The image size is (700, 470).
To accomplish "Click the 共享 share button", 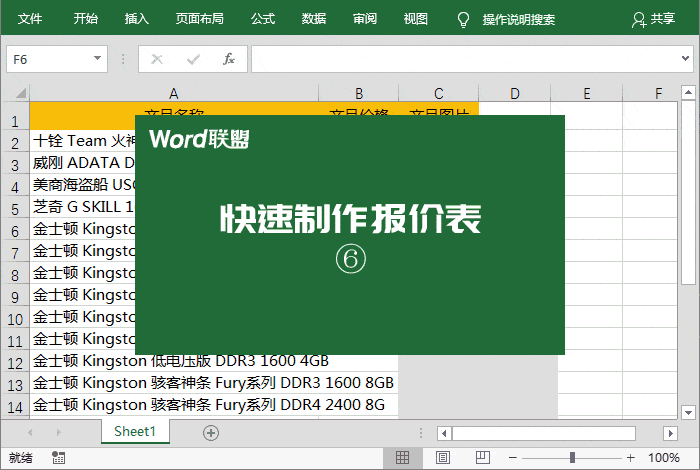I will [x=654, y=19].
